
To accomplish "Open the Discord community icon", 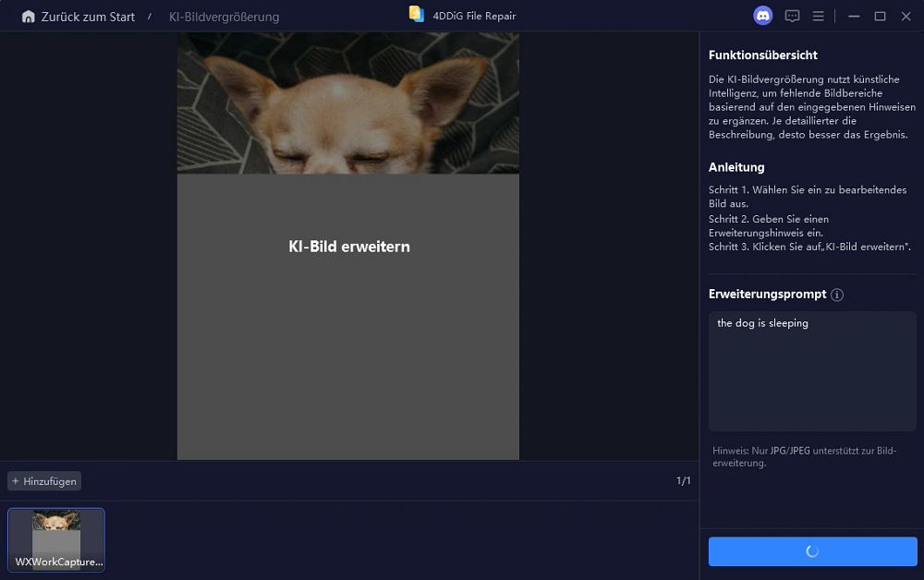I will pos(762,16).
